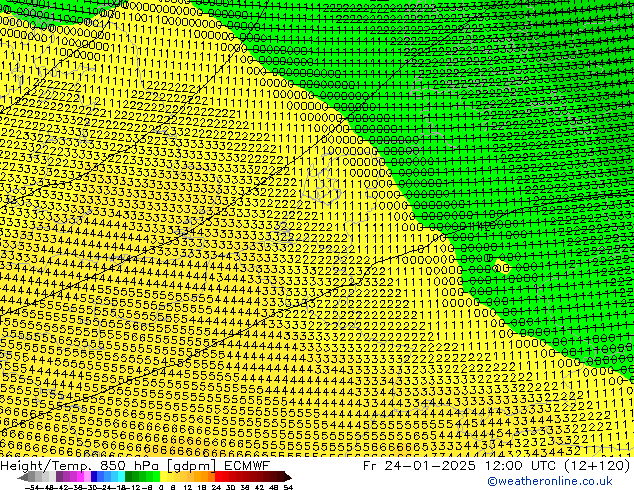Click the dark blue swatch above legend value -30

point(94,477)
